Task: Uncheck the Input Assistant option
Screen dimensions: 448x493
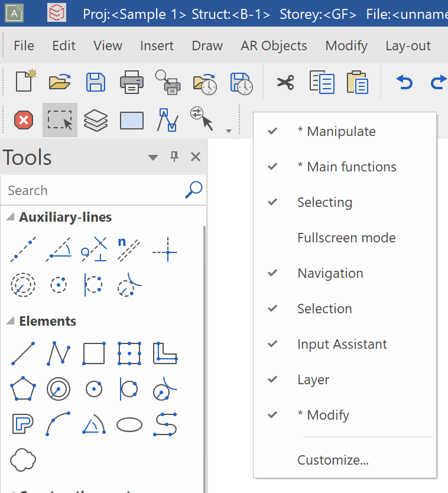Action: [x=342, y=344]
